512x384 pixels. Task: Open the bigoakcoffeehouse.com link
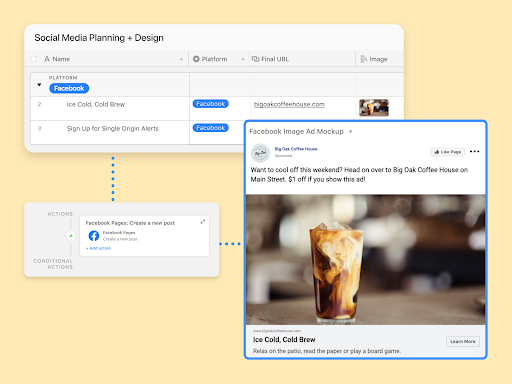point(289,104)
